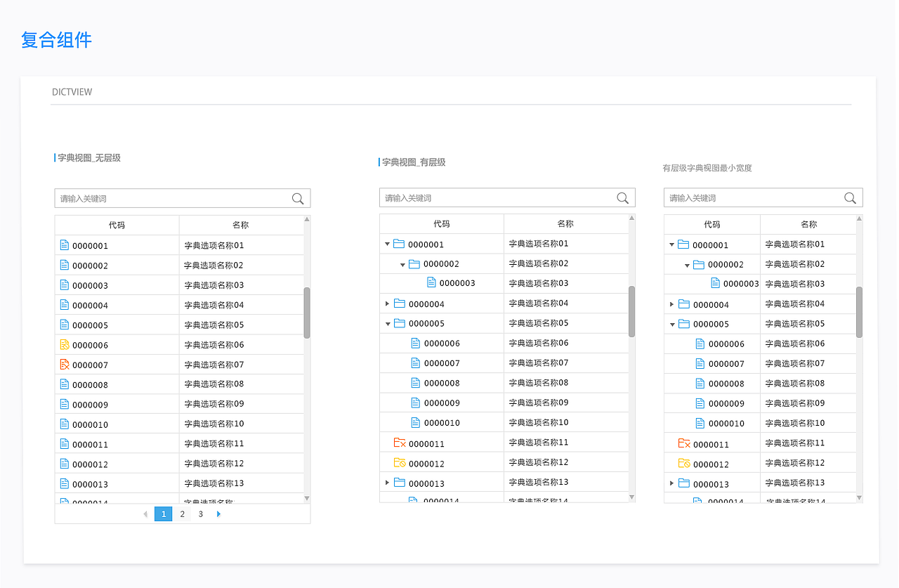Expand node 0000004 in the minimum-width view
The height and width of the screenshot is (588, 899).
point(671,304)
